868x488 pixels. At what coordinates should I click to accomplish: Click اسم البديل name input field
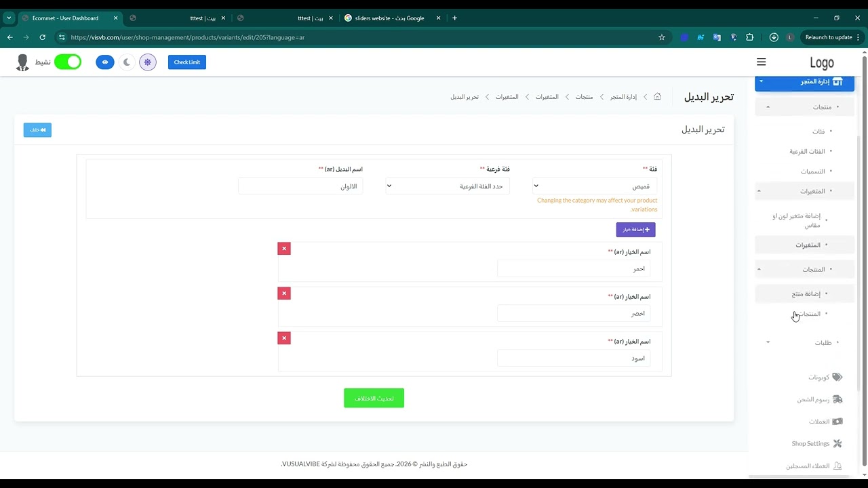click(x=300, y=186)
